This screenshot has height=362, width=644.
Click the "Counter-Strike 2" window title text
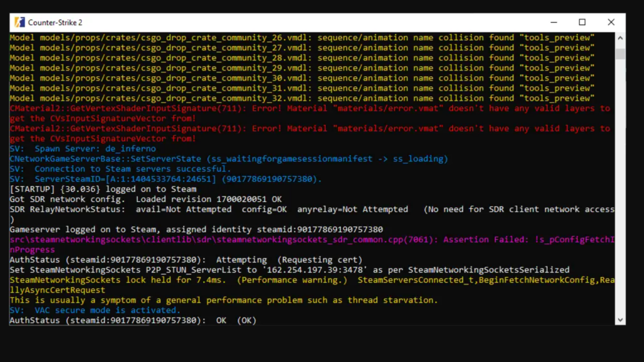55,23
